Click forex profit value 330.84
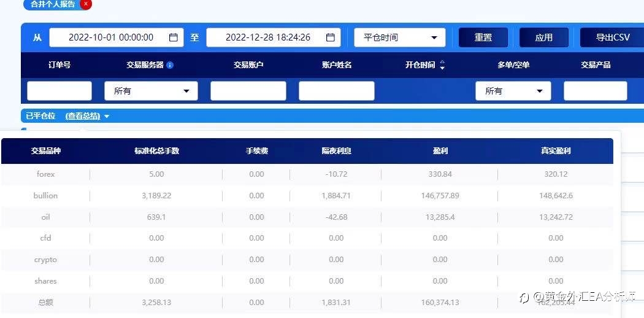This screenshot has width=644, height=318. (x=440, y=174)
